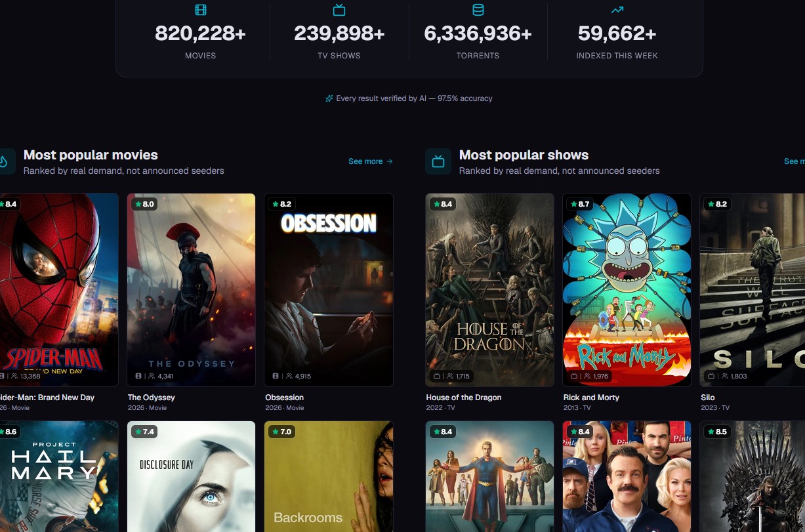Click the sparkle icon next to AI verified text
Image resolution: width=805 pixels, height=532 pixels.
329,98
